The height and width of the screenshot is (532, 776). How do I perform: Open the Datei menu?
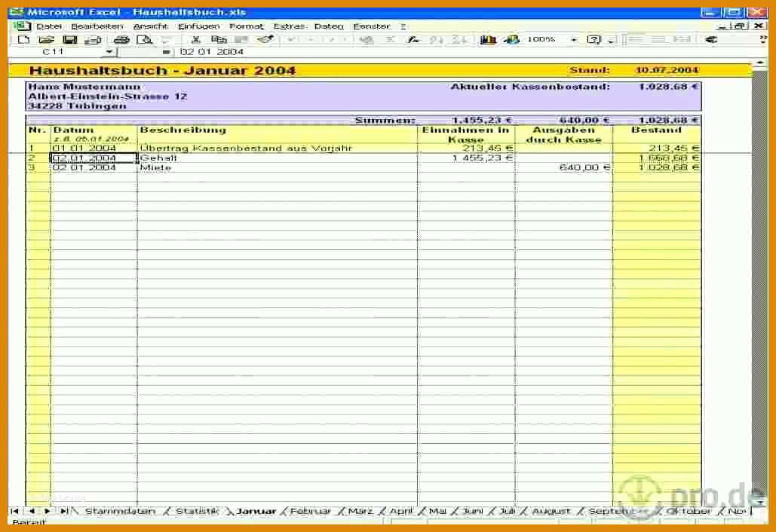[x=49, y=26]
